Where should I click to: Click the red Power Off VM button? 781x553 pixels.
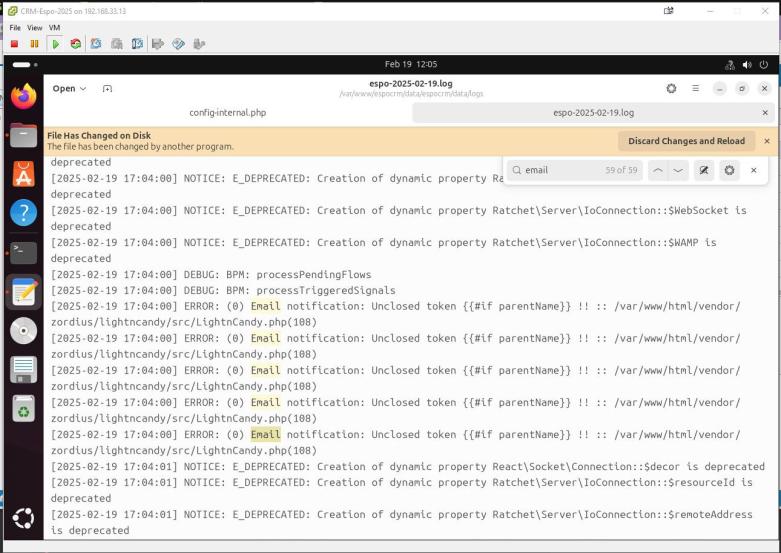click(15, 44)
